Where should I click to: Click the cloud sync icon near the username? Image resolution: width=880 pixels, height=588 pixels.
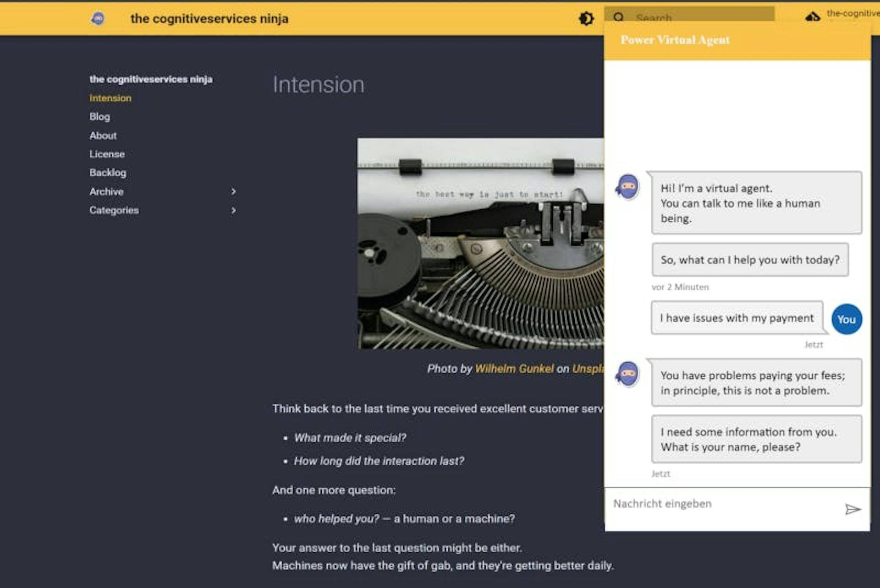[813, 16]
